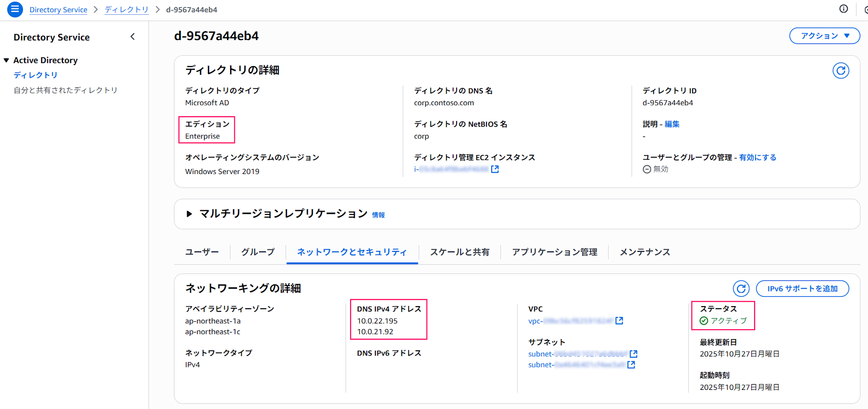Screen dimensions: 868x409
Task: Collapse the Active Directory tree in sidebar
Action: pyautogui.click(x=6, y=60)
